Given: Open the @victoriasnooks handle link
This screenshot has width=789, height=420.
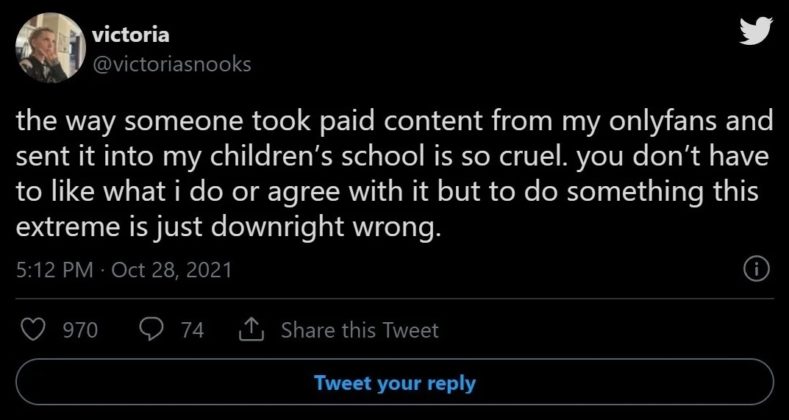Looking at the screenshot, I should (x=171, y=65).
